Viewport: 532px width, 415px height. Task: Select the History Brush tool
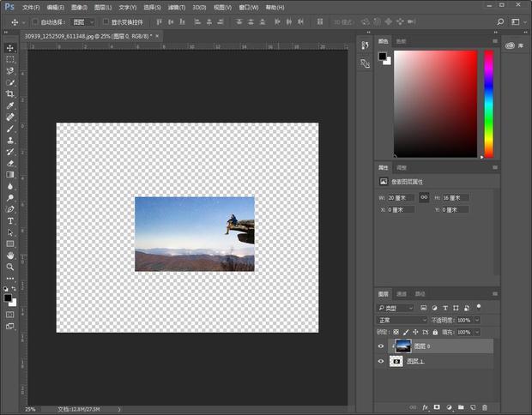[10, 152]
